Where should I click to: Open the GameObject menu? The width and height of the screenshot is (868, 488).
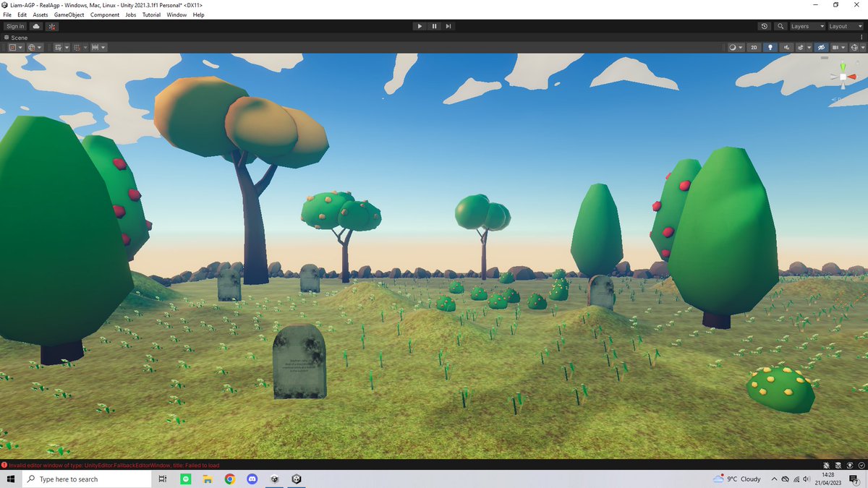[69, 14]
